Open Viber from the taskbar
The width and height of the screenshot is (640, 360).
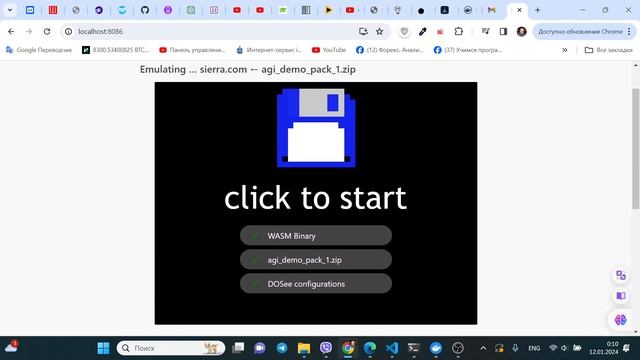click(326, 348)
